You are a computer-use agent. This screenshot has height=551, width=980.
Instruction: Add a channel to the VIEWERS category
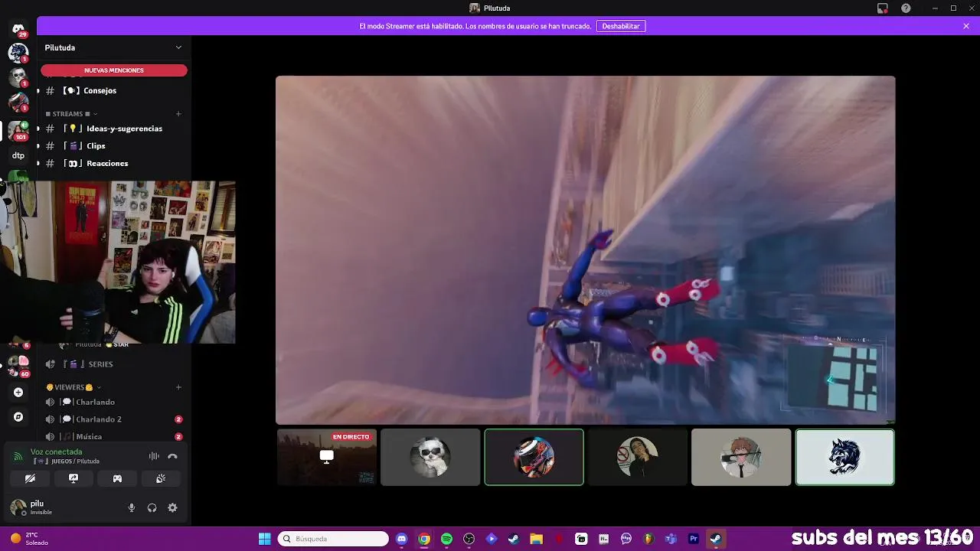click(x=178, y=387)
